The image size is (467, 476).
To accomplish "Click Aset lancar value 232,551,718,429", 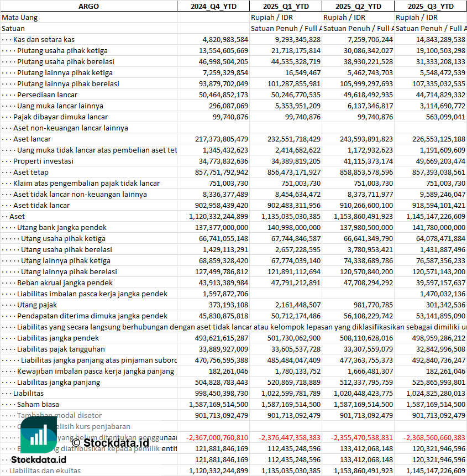I will click(293, 139).
